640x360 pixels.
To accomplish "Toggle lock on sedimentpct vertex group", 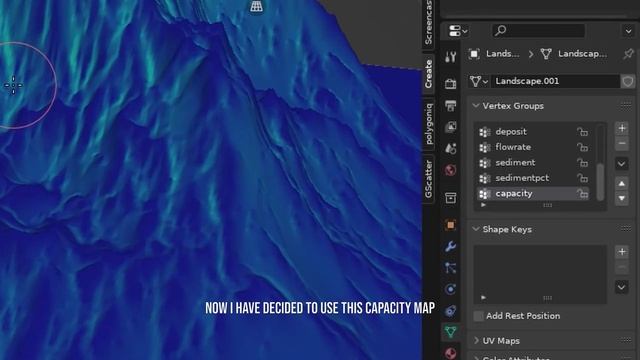I will pos(582,178).
